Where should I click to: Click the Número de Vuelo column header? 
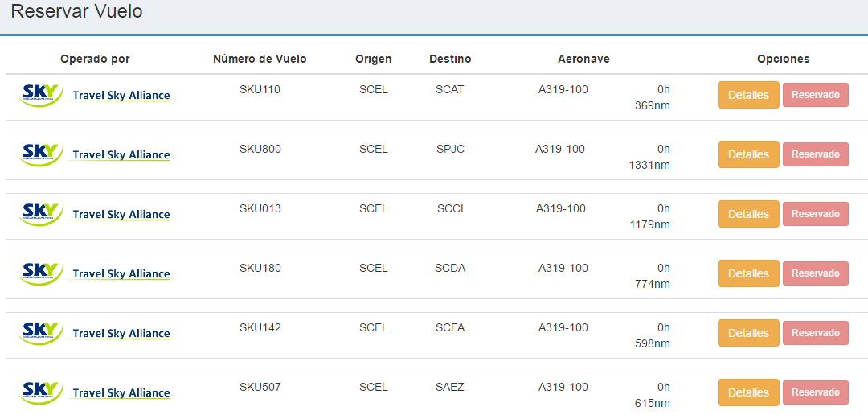260,59
